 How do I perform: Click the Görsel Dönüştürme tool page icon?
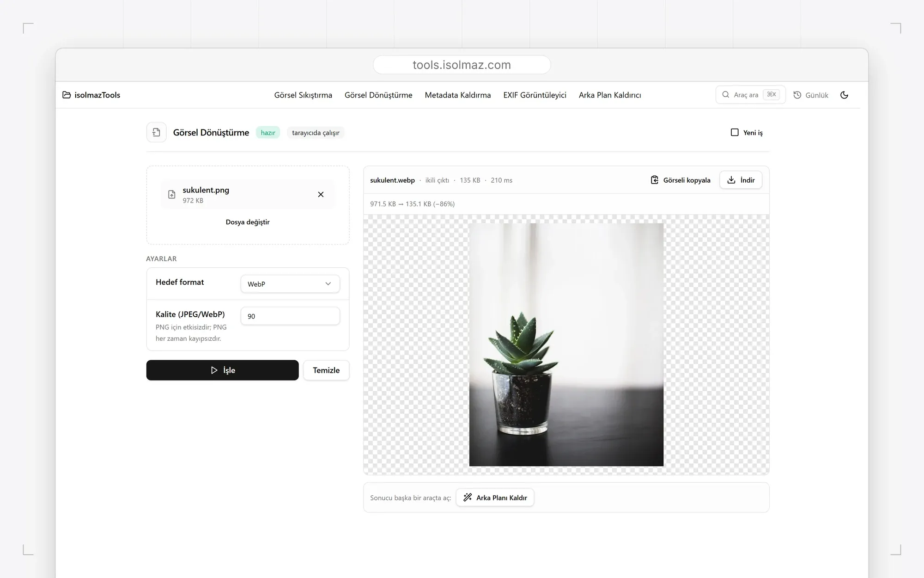pos(156,132)
